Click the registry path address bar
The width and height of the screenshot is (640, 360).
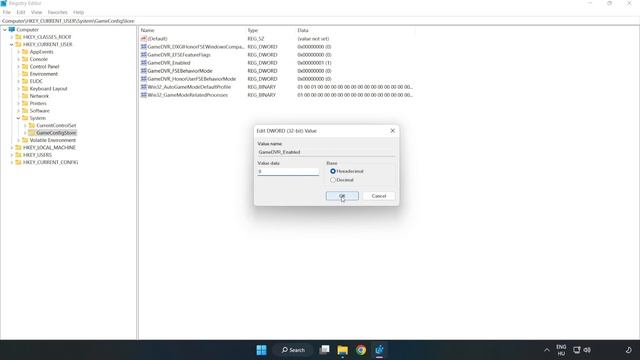point(320,21)
